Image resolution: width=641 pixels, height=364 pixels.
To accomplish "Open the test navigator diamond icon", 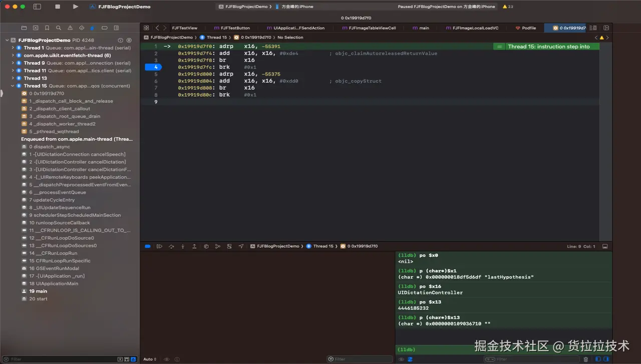I will [x=82, y=28].
